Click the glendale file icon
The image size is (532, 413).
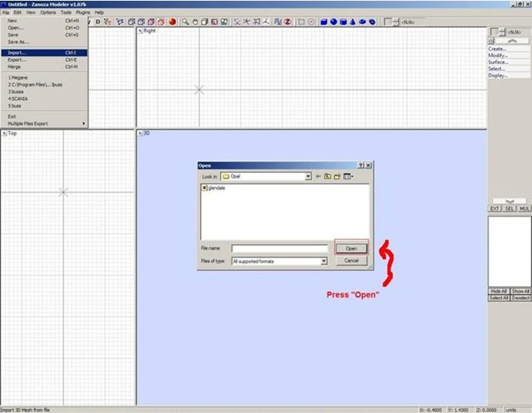(x=204, y=187)
